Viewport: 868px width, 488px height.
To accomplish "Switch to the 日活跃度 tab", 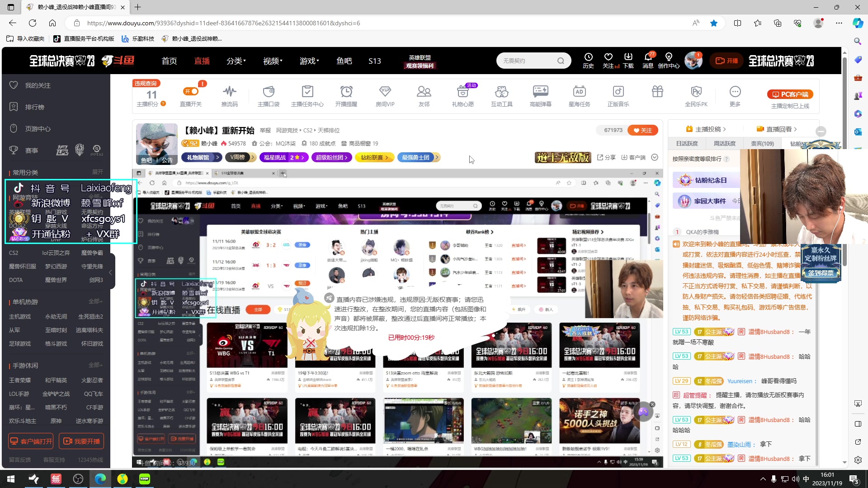I will [x=687, y=144].
